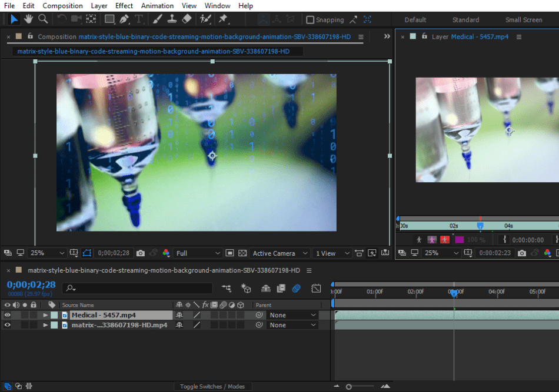Image resolution: width=559 pixels, height=392 pixels.
Task: Open the Composition viewer magnification 25% dropdown
Action: pos(47,253)
